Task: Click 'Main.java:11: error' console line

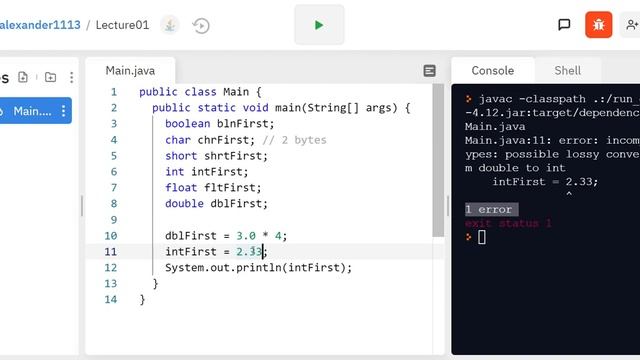Action: click(x=552, y=140)
